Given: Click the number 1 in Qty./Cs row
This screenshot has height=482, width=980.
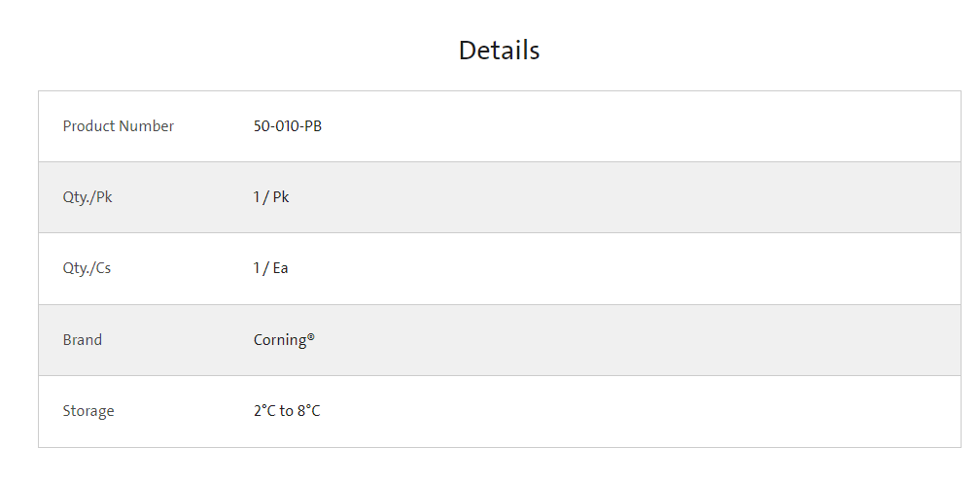Looking at the screenshot, I should pos(257,268).
